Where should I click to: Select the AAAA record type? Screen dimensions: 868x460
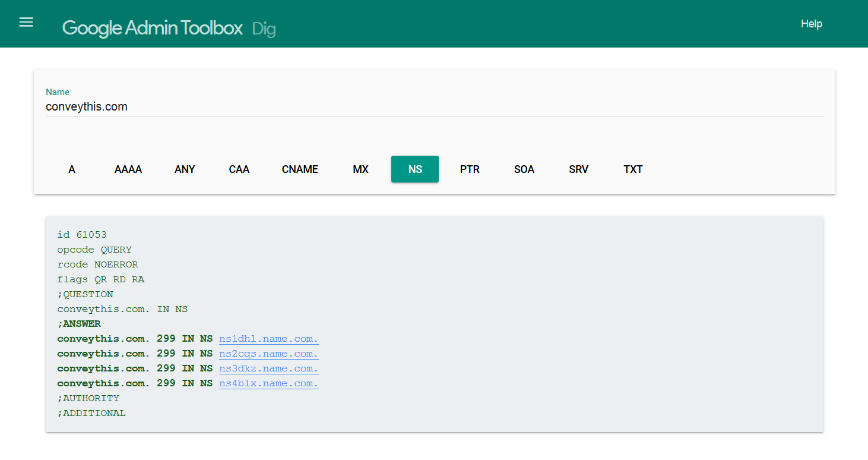pos(128,169)
